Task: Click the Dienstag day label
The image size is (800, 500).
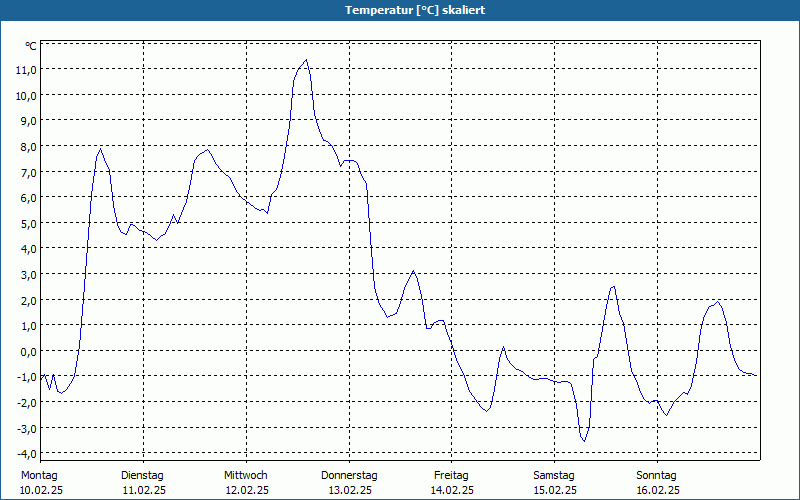Action: 142,476
